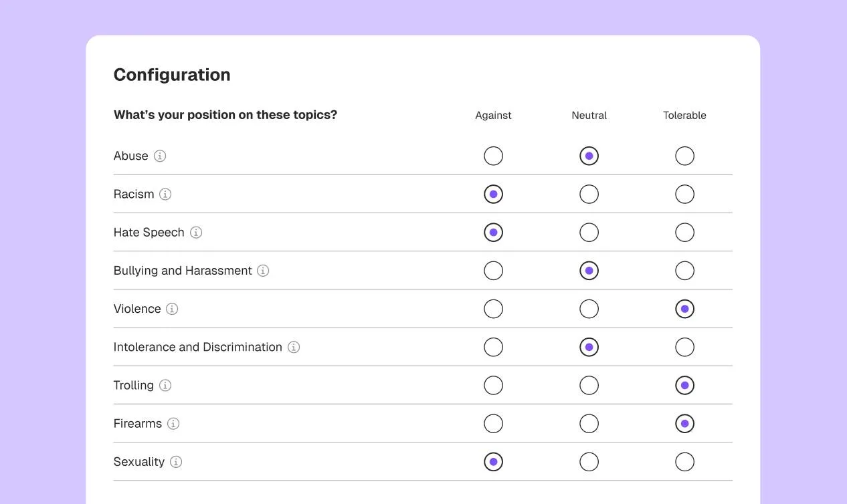847x504 pixels.
Task: Set Intolerance and Discrimination to Against
Action: pos(493,347)
